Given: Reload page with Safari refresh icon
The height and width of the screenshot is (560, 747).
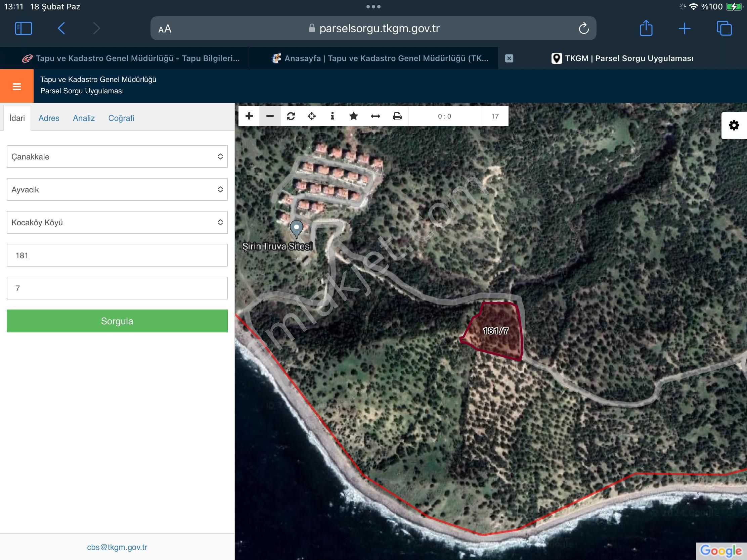Looking at the screenshot, I should (x=583, y=28).
